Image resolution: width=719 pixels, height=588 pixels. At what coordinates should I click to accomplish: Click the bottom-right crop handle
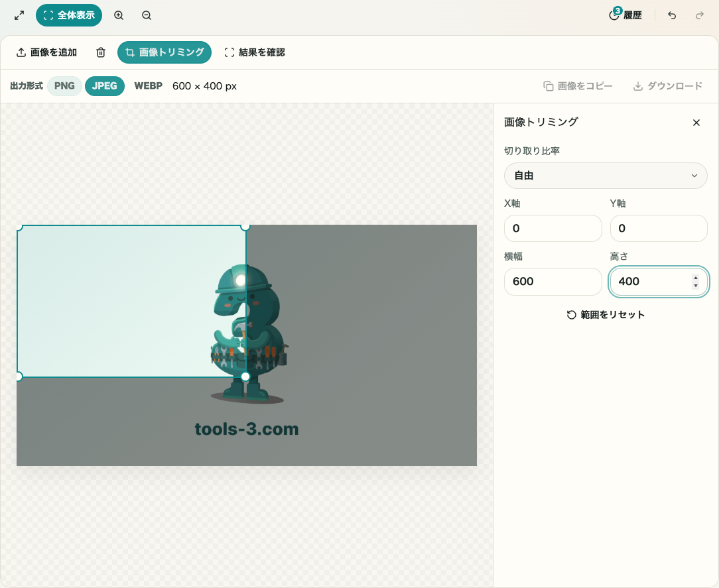(245, 377)
